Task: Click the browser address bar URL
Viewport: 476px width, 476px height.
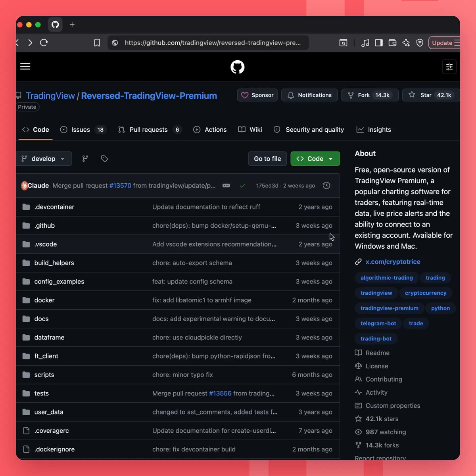Action: (x=213, y=43)
